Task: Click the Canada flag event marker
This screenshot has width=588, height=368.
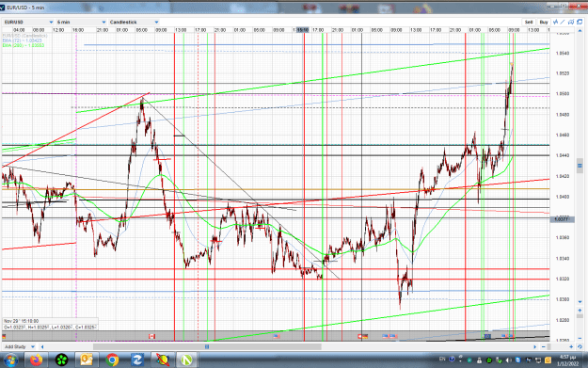Action: (x=151, y=336)
